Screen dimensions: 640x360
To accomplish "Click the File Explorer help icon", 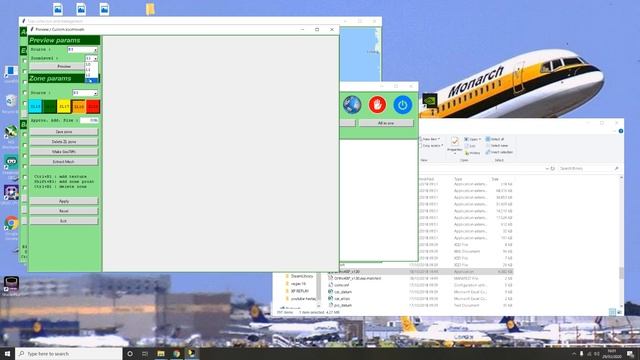I will click(620, 131).
